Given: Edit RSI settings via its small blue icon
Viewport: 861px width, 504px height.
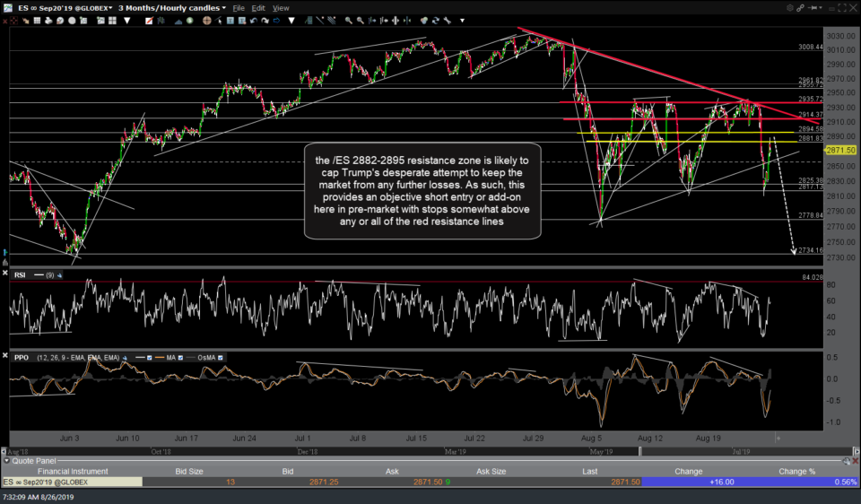Looking at the screenshot, I should click(59, 275).
